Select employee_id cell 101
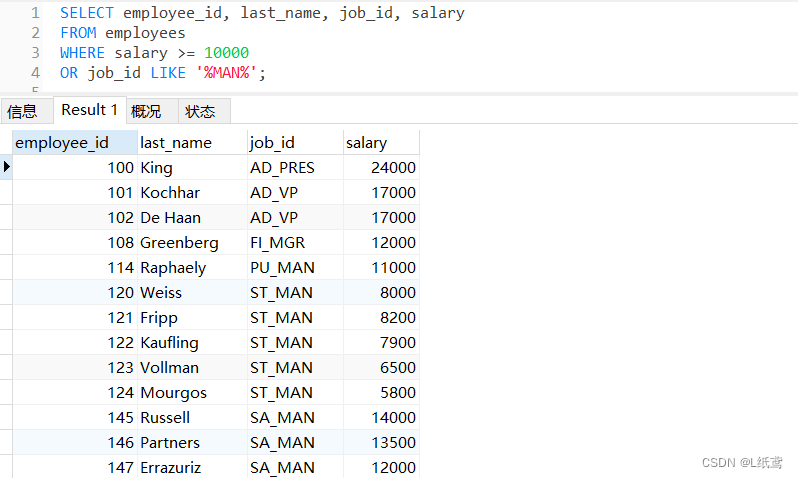Screen dimensions: 798x478 tap(75, 192)
